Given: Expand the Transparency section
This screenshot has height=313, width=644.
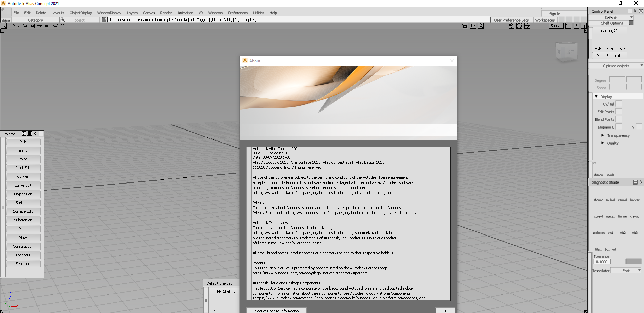Looking at the screenshot, I should [x=603, y=135].
